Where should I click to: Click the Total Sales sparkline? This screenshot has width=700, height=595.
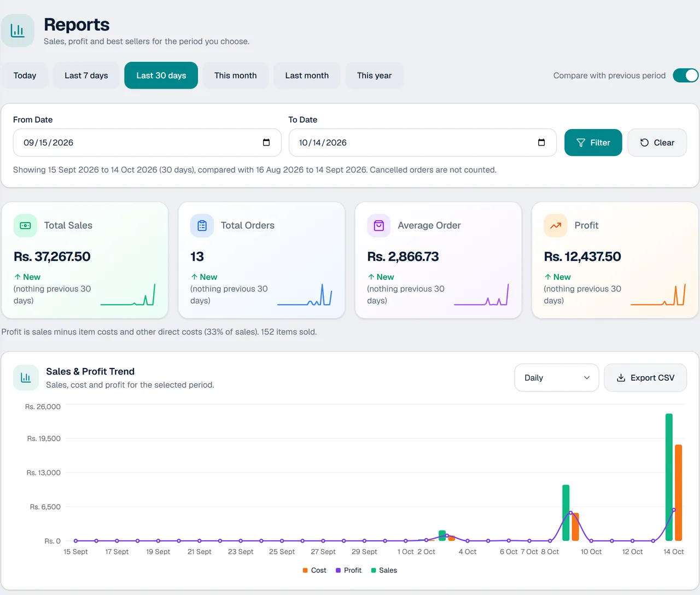pos(128,295)
